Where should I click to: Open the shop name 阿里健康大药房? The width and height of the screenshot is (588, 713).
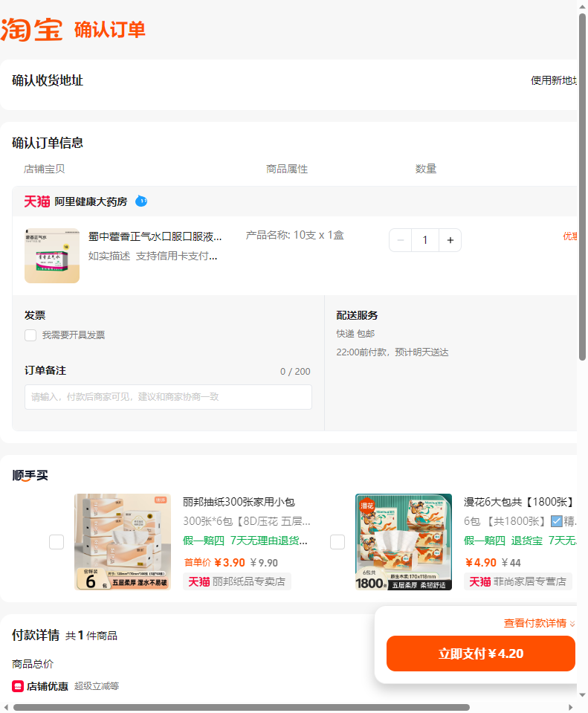(x=91, y=201)
